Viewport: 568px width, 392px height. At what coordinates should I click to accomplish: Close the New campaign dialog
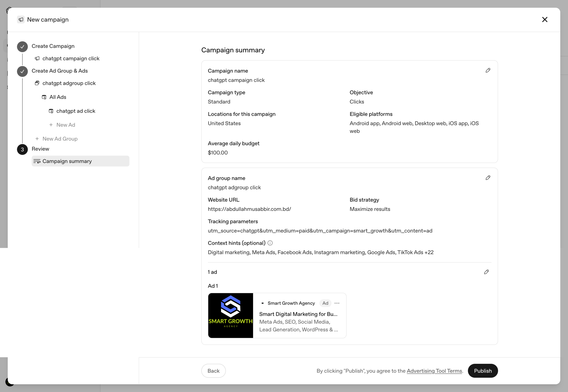[545, 20]
